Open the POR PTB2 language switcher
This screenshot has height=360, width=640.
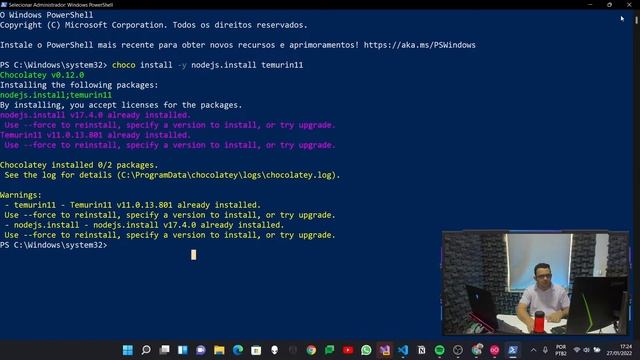pyautogui.click(x=561, y=350)
